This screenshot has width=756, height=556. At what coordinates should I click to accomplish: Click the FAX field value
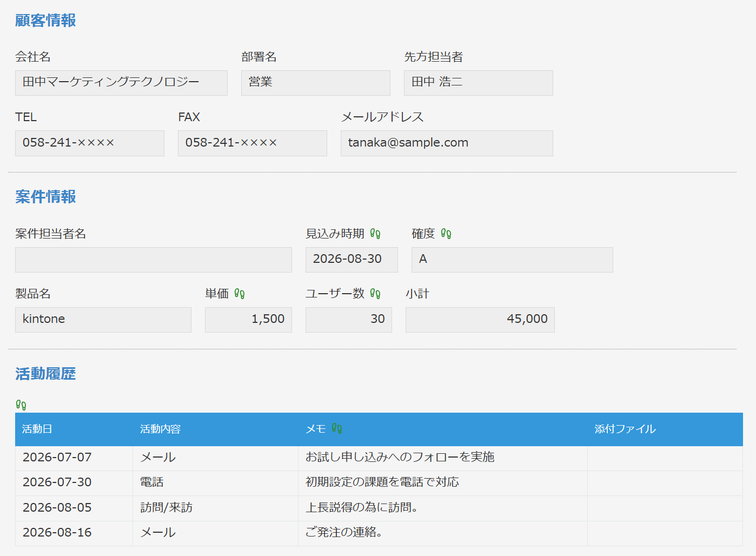coord(253,143)
